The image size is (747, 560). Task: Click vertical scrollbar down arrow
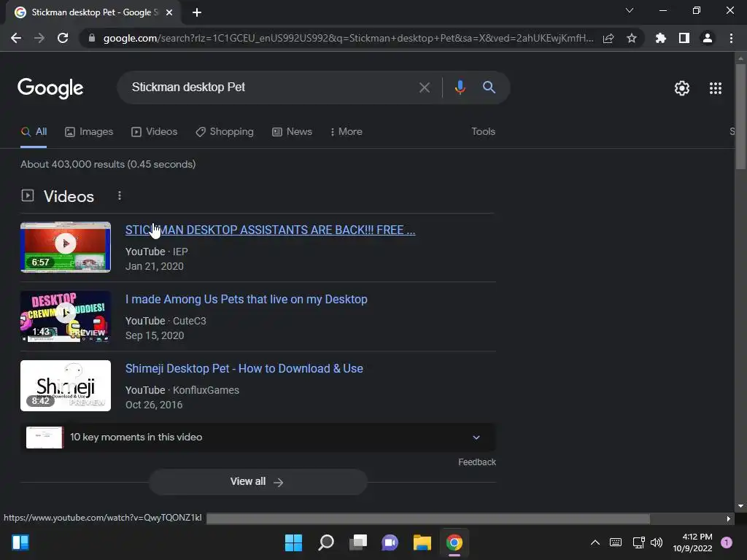coord(740,506)
